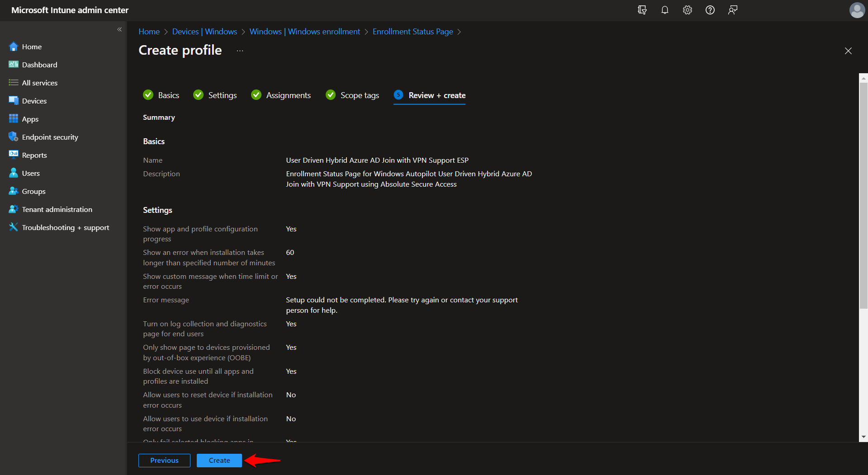Open the notifications bell
Viewport: 868px width, 475px height.
(665, 10)
